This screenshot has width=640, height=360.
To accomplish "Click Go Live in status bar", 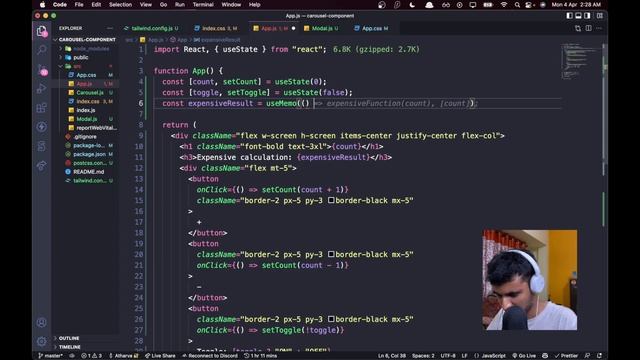I will [524, 356].
